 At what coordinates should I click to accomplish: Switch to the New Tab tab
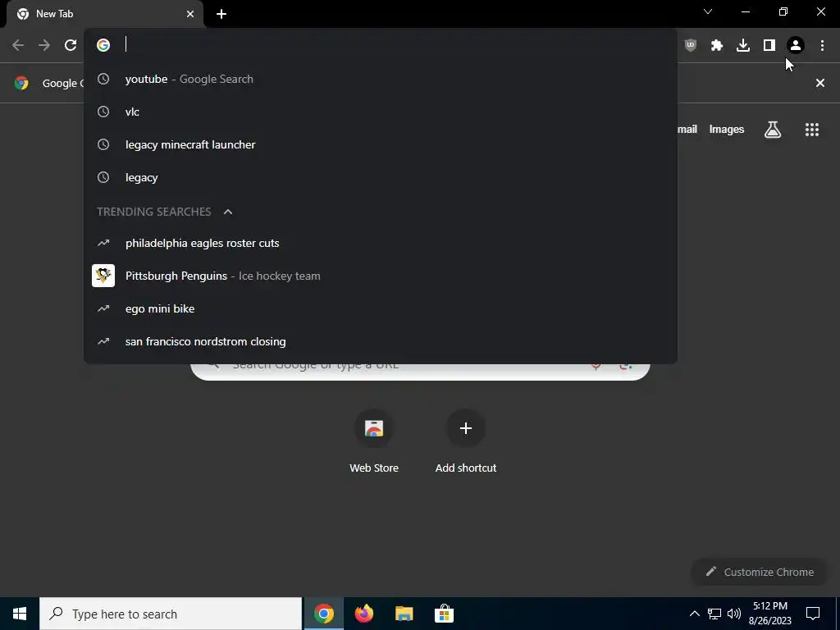point(105,14)
